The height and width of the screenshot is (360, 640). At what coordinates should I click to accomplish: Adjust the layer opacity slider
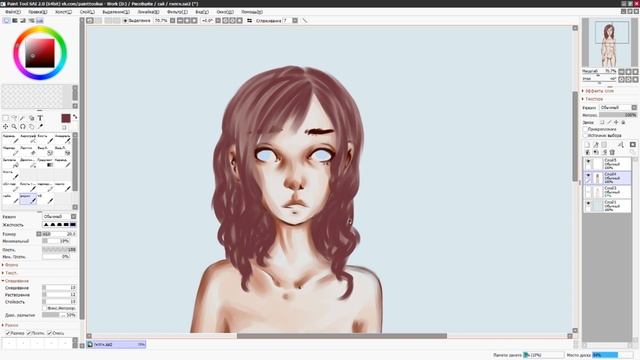[x=618, y=115]
